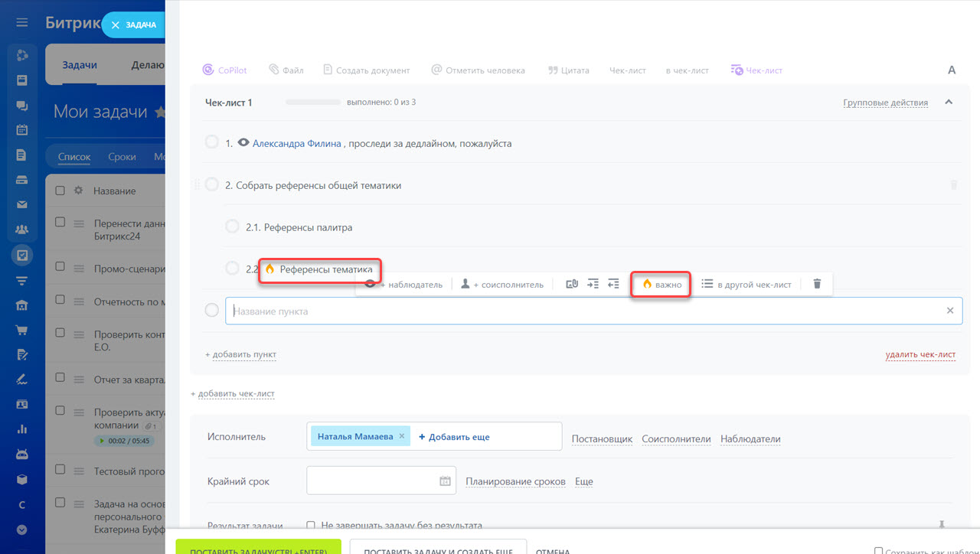
Task: Open the mail envelope sidebar icon
Action: 22,204
